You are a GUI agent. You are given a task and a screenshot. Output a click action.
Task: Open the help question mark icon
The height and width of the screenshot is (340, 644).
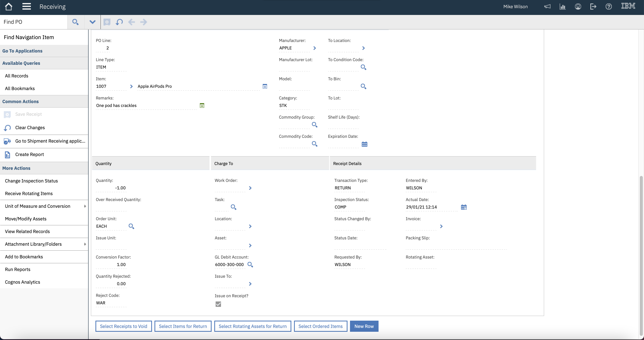click(x=609, y=7)
